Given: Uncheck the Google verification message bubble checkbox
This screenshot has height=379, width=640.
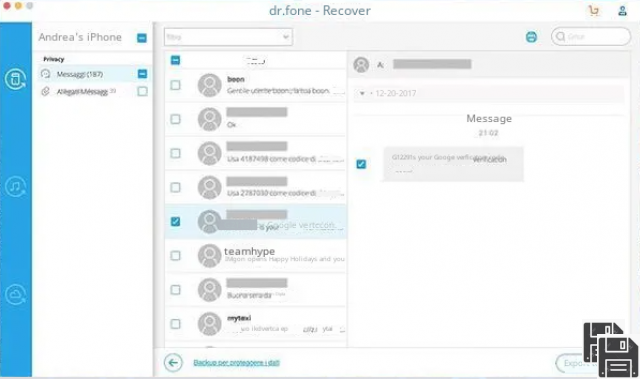Looking at the screenshot, I should tap(361, 164).
